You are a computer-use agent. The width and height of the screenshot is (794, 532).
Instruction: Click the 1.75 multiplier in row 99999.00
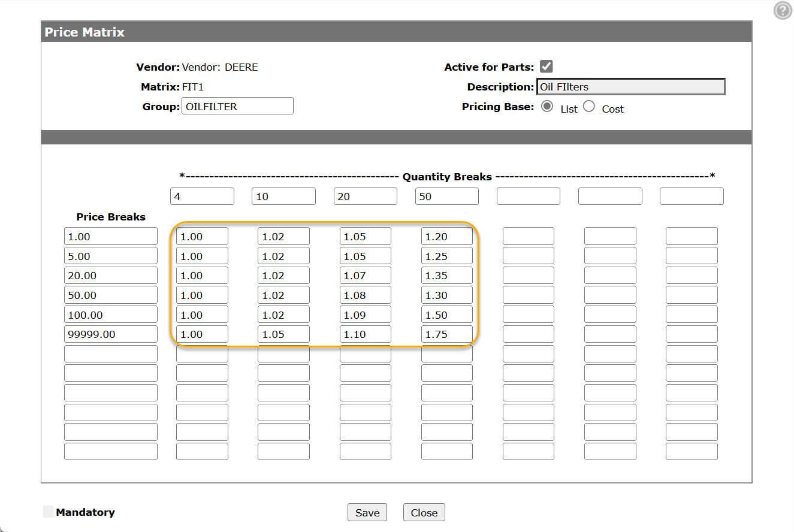(x=447, y=334)
